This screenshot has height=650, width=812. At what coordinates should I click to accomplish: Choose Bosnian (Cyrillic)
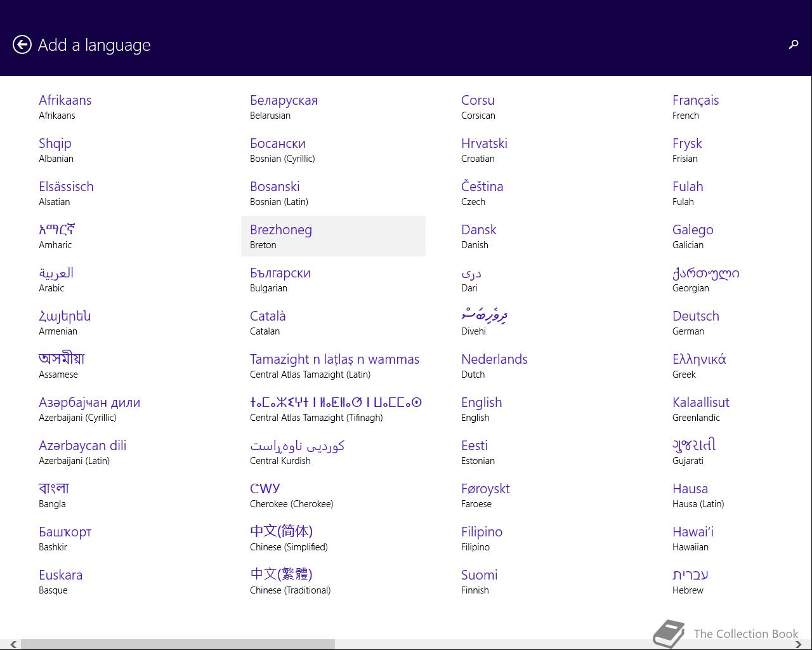[x=333, y=150]
